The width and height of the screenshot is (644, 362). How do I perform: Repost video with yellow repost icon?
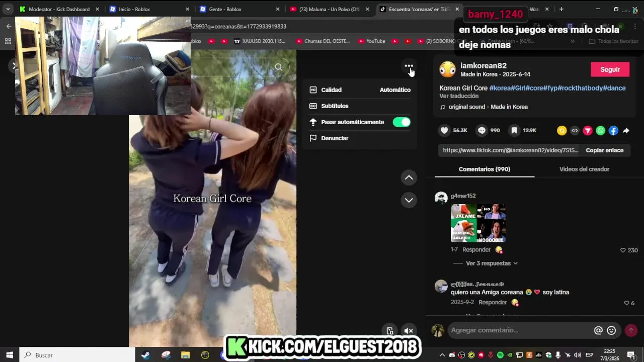(562, 131)
